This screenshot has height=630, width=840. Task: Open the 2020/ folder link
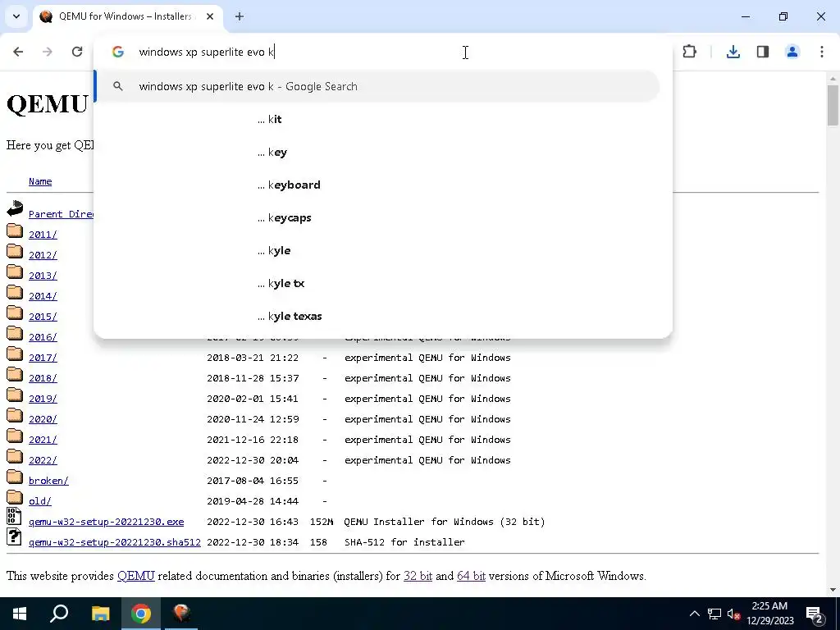[x=43, y=419]
